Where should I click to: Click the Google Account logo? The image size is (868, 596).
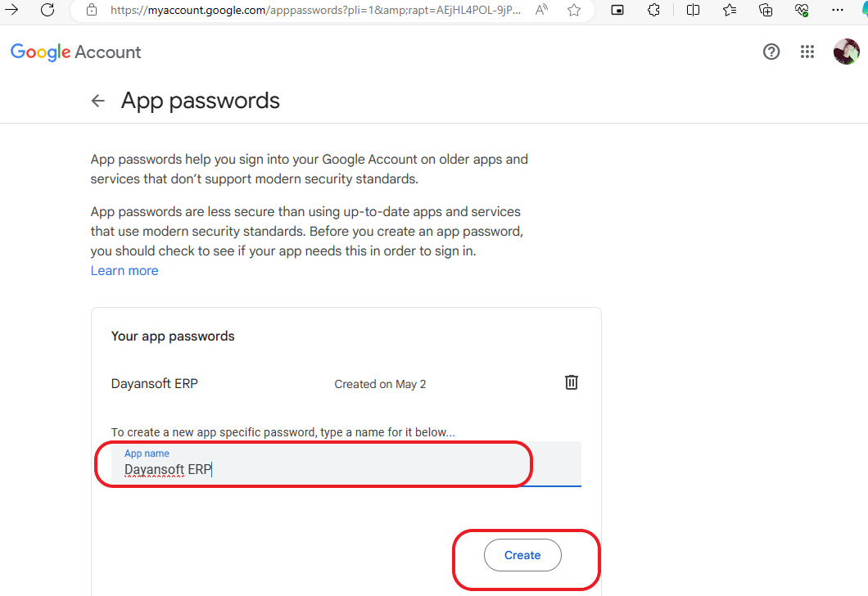(76, 52)
